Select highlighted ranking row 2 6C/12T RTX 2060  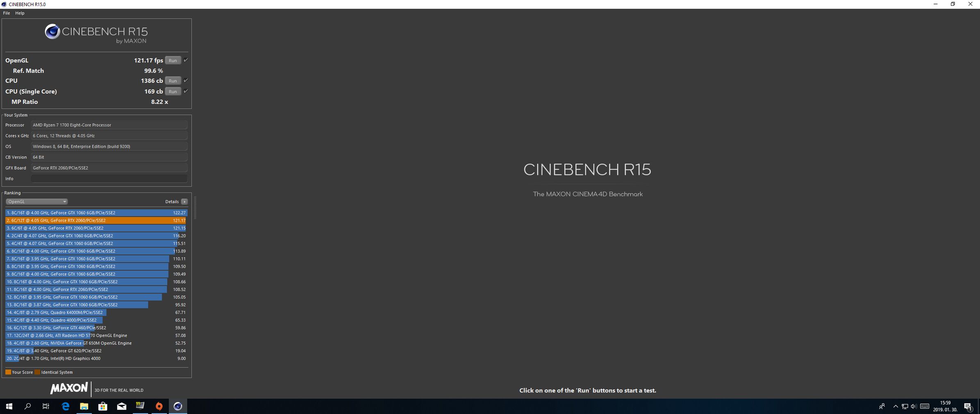(96, 220)
